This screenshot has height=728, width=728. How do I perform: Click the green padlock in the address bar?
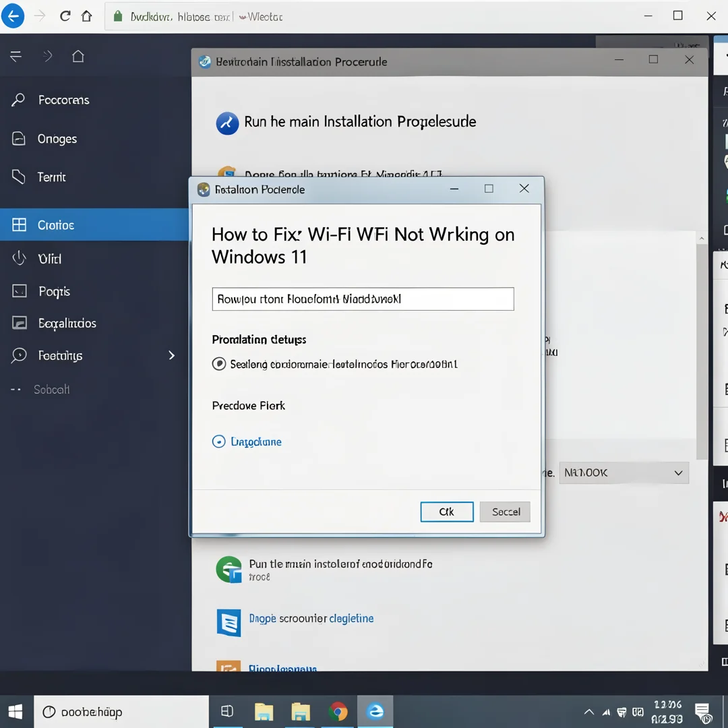point(118,17)
